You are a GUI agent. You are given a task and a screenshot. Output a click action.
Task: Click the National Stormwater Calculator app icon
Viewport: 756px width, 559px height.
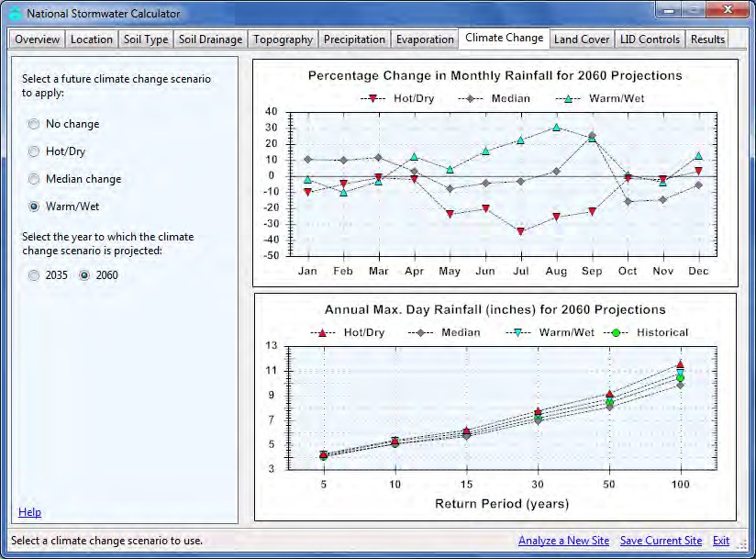(14, 14)
